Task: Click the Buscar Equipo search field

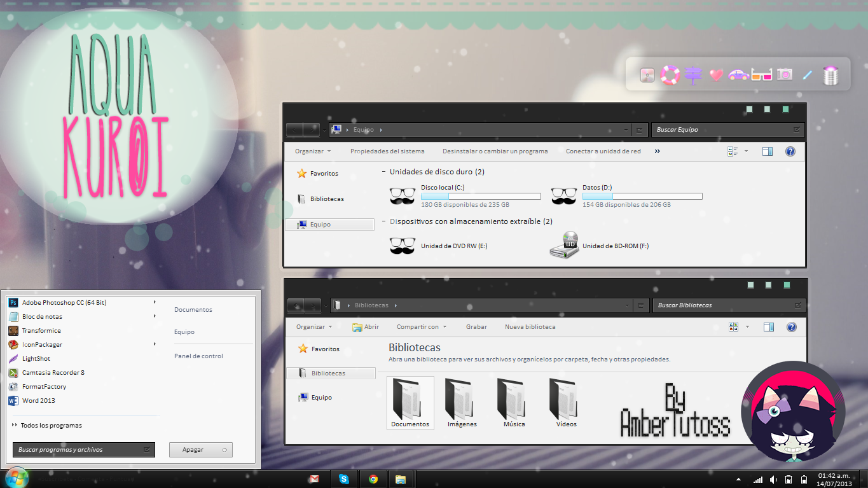Action: coord(727,130)
